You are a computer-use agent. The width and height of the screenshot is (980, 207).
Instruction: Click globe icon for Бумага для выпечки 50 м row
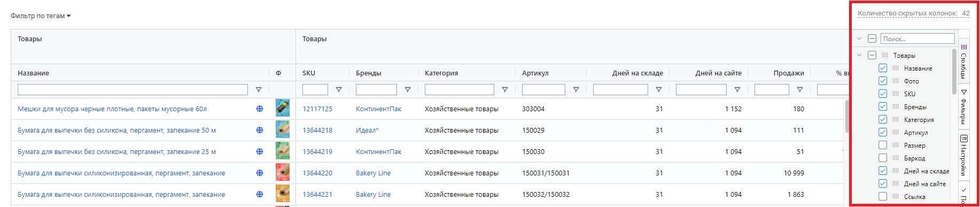pyautogui.click(x=260, y=130)
